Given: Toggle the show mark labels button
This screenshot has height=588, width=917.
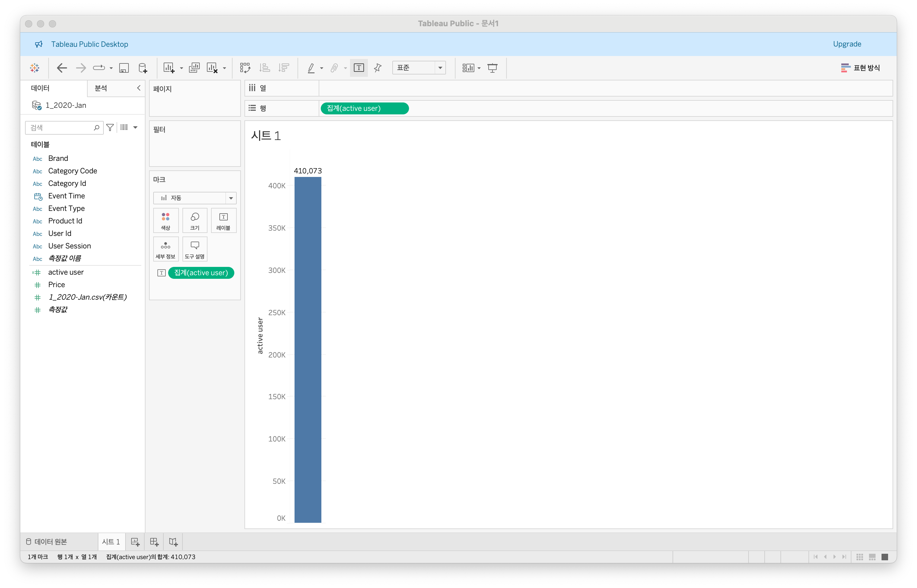Looking at the screenshot, I should (359, 68).
